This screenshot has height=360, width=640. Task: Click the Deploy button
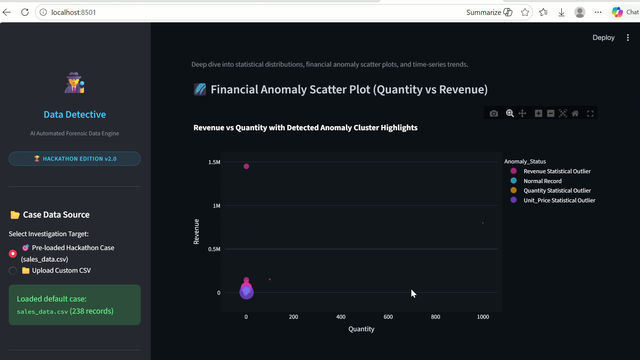pyautogui.click(x=603, y=38)
